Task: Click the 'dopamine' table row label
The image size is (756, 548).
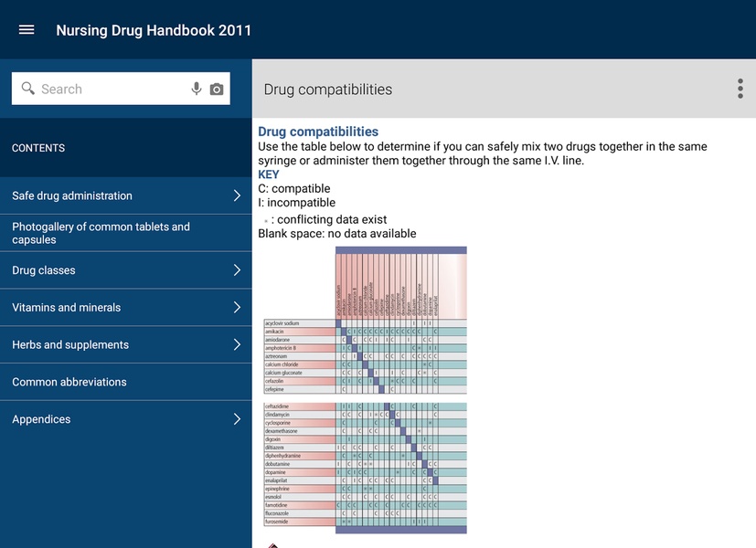Action: pyautogui.click(x=275, y=472)
